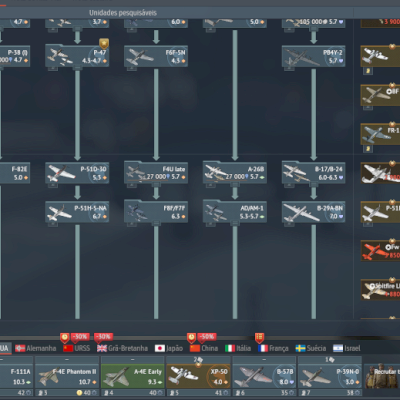Click the red badge icon above França

(x=260, y=338)
